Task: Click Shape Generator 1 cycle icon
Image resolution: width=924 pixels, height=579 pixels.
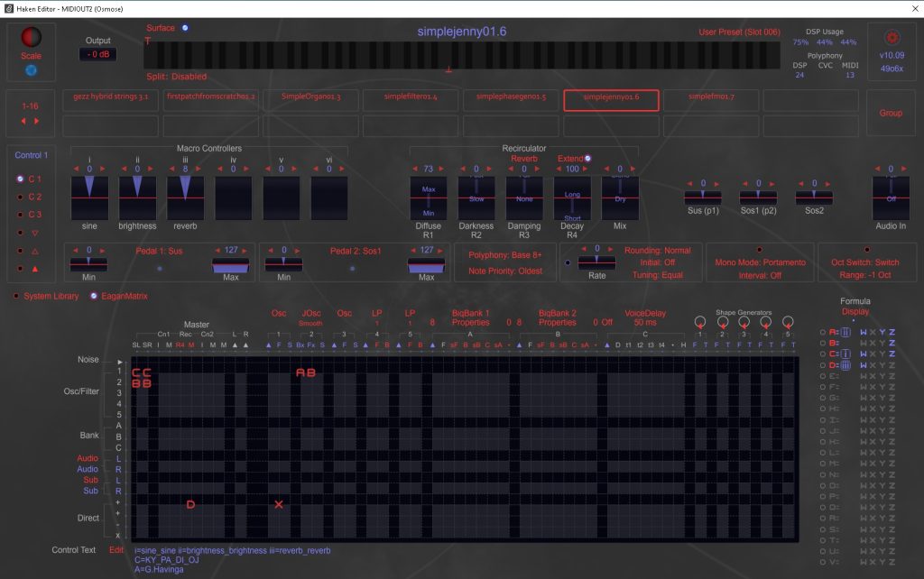Action: tap(700, 322)
